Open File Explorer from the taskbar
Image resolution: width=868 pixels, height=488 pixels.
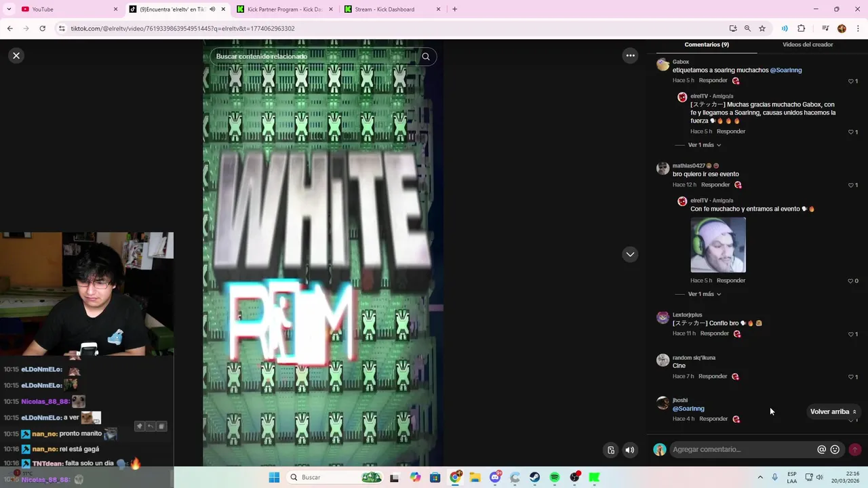tap(475, 478)
